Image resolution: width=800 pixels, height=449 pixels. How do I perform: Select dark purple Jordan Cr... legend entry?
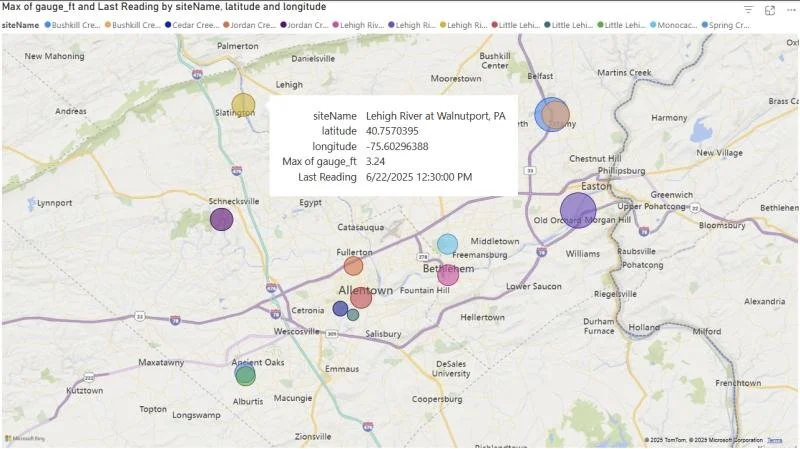pos(305,24)
